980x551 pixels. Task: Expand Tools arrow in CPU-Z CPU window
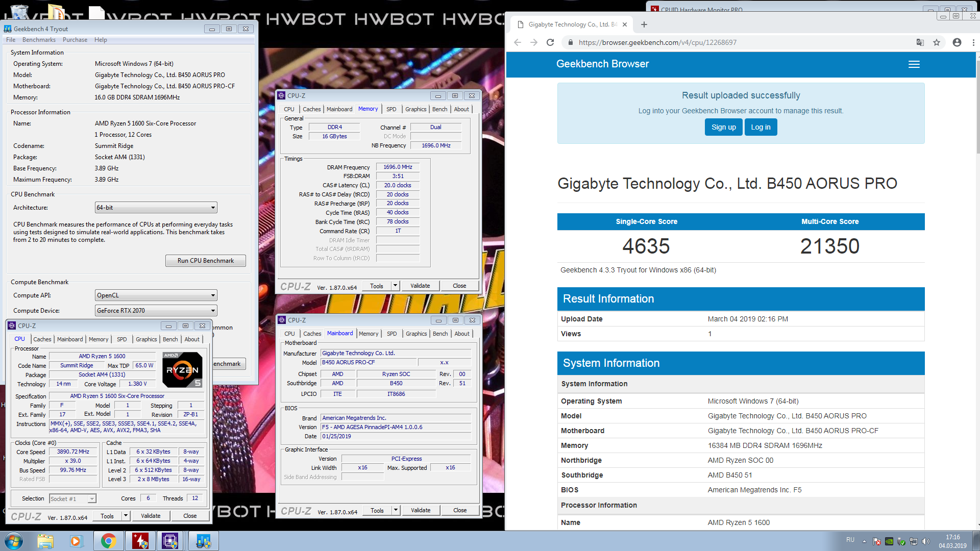pos(126,516)
